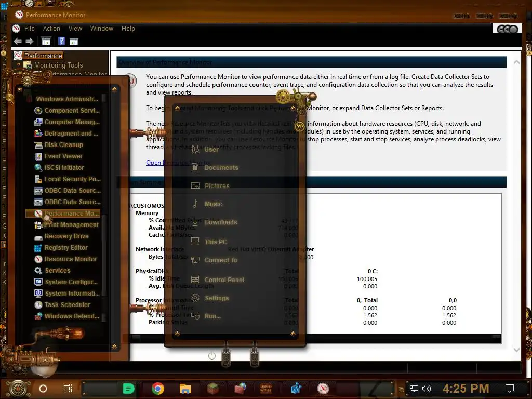Click the scroll down arrow in overview pane

[516, 350]
